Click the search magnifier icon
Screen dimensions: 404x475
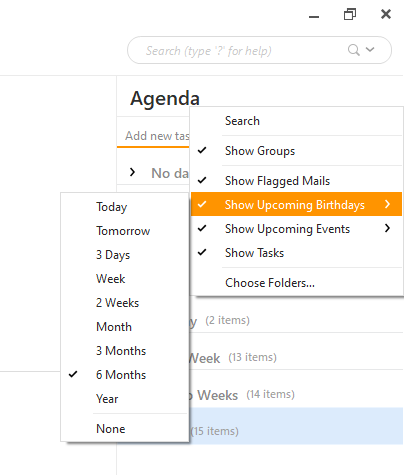click(x=354, y=50)
